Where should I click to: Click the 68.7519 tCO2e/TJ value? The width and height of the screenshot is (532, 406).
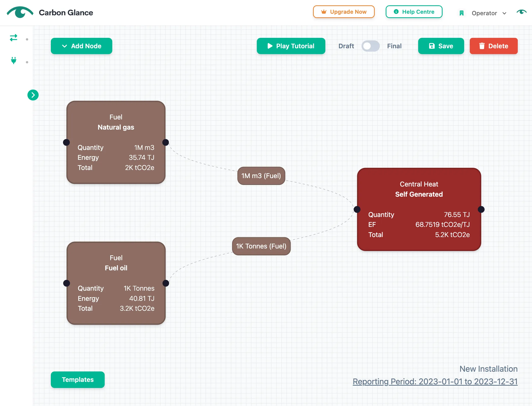(443, 225)
